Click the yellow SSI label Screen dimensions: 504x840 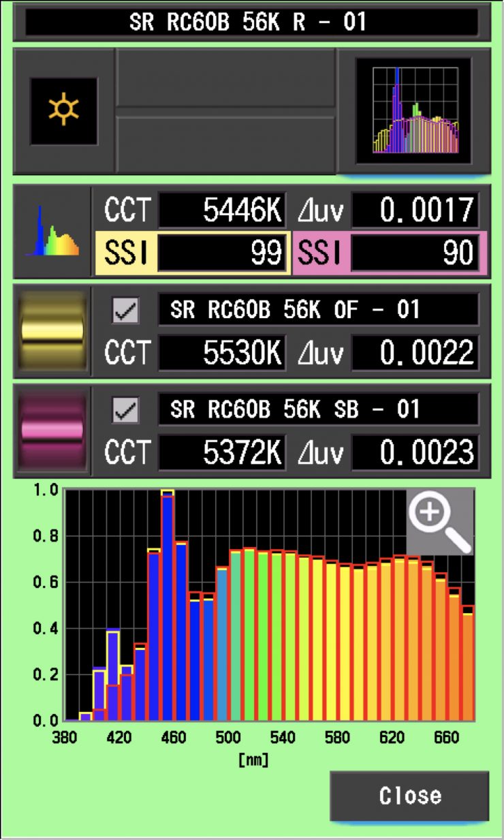point(125,253)
